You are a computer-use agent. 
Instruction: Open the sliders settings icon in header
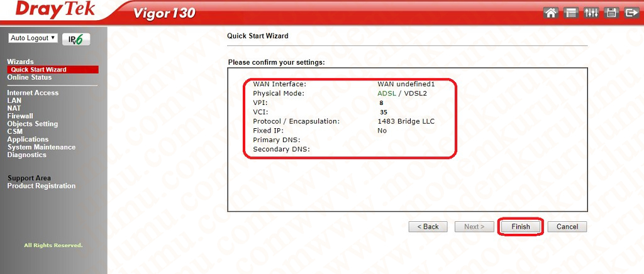point(591,13)
